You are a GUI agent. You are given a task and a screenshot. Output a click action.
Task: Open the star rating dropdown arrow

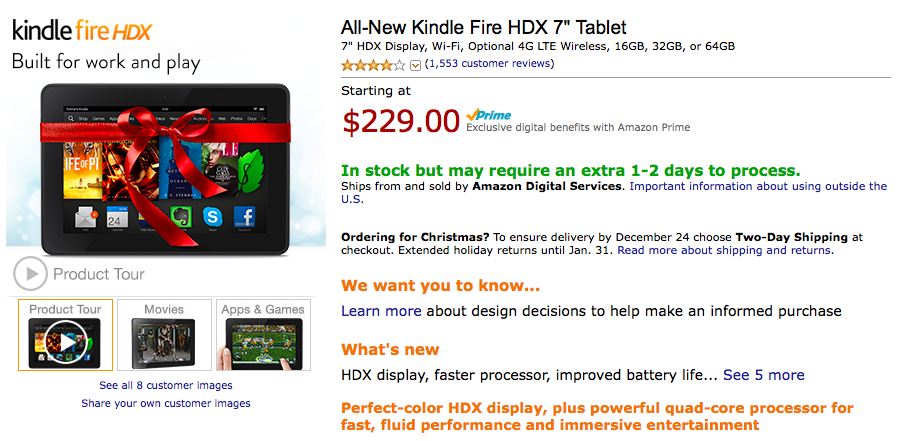click(x=416, y=66)
